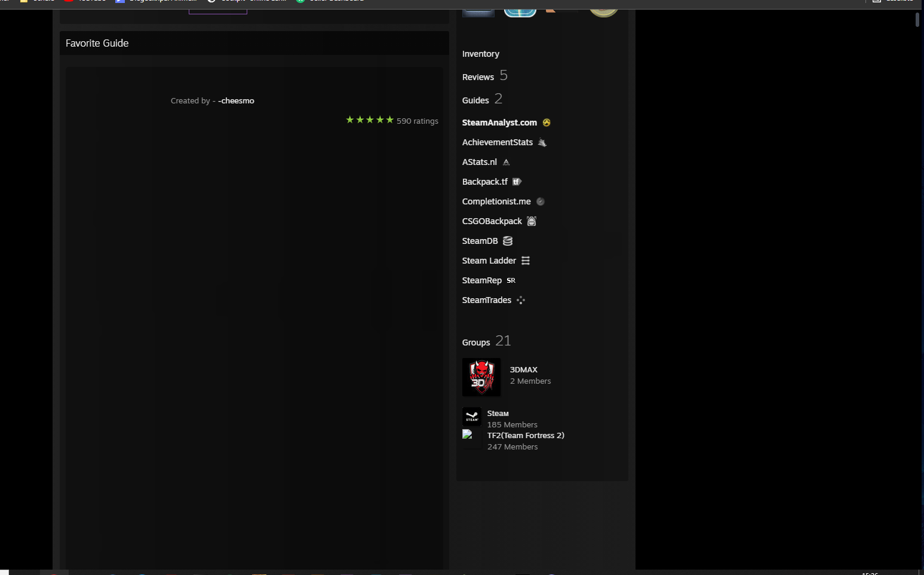Click the groups count '21'
Viewport: 924px width, 575px height.
point(503,341)
